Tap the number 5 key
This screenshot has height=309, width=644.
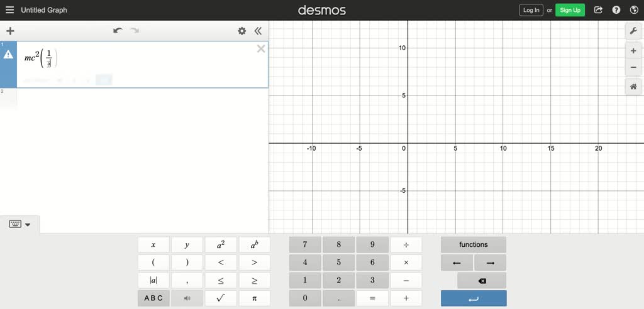click(338, 263)
